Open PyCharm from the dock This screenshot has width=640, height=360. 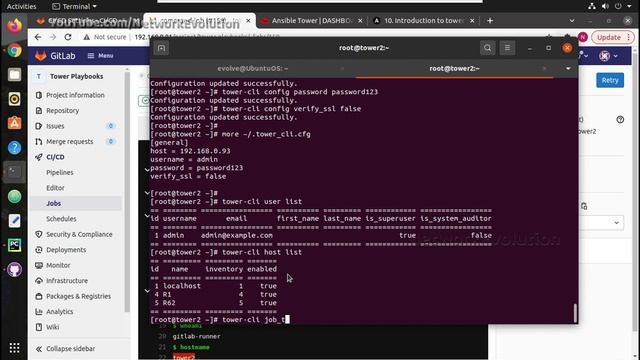[x=14, y=245]
